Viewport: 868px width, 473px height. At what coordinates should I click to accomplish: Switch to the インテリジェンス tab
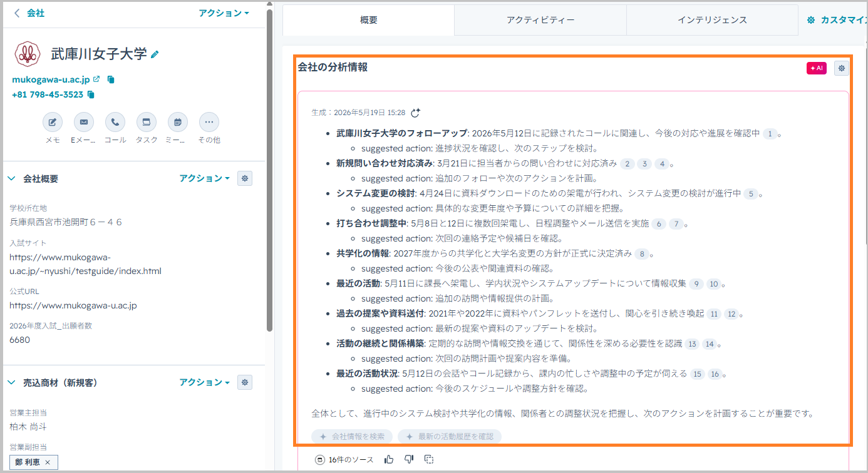point(712,20)
